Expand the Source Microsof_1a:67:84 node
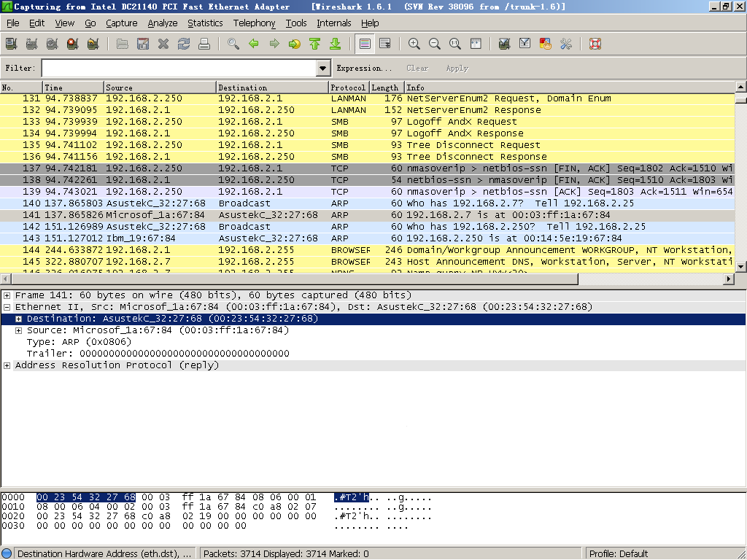 (18, 330)
